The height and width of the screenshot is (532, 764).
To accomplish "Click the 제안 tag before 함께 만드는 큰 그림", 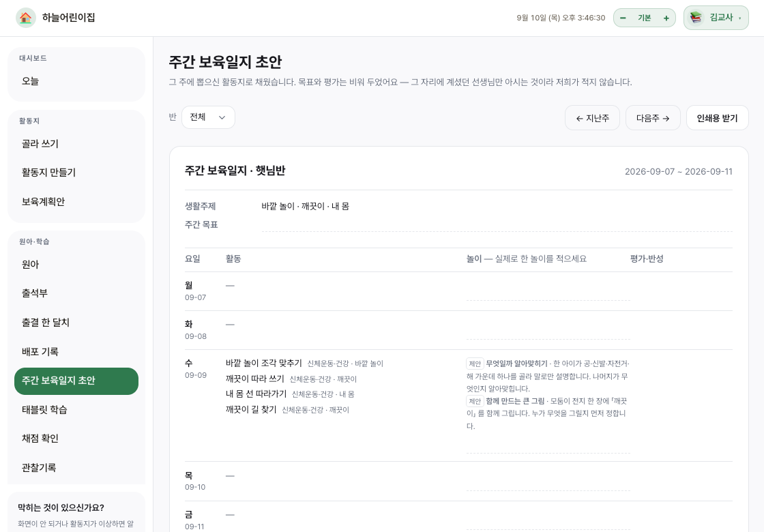I will point(475,401).
